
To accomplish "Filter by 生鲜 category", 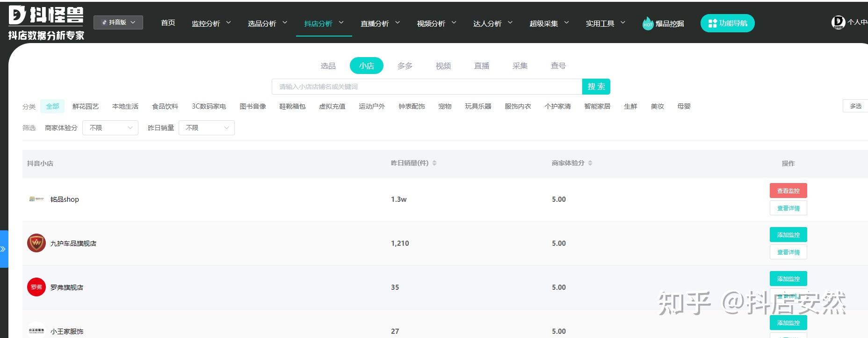I will pyautogui.click(x=630, y=106).
